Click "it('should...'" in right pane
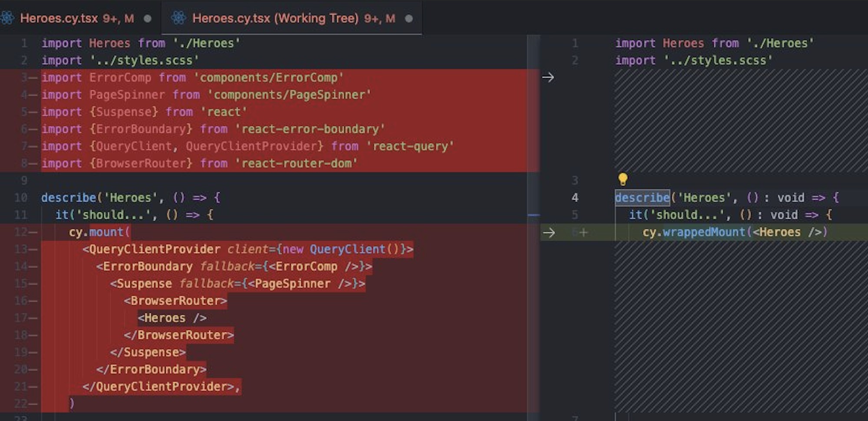 click(x=676, y=215)
